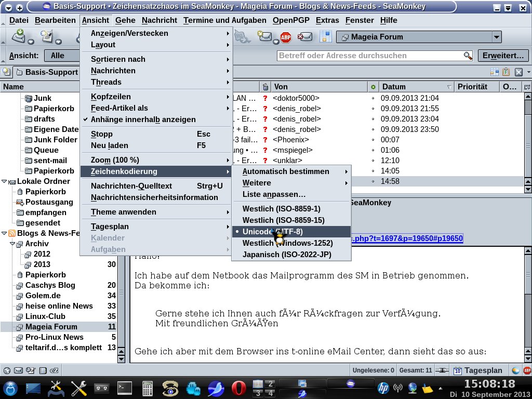The width and height of the screenshot is (532, 399).
Task: Select Westlich (Windows-1252) encoding
Action: [291, 243]
